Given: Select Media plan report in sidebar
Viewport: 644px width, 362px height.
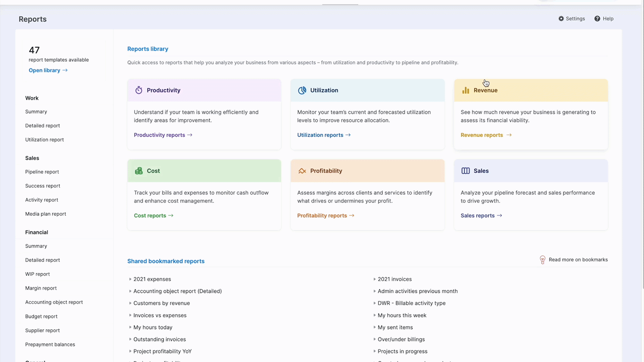Looking at the screenshot, I should [x=46, y=214].
